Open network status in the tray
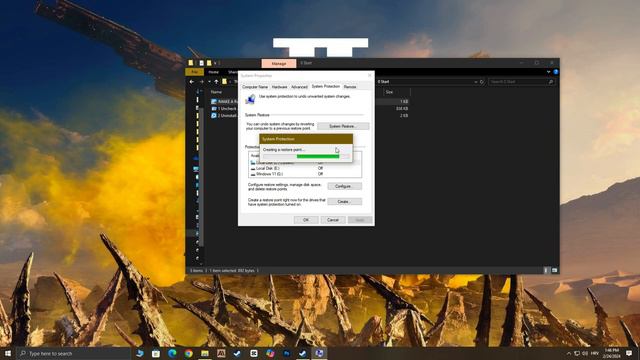Viewport: 640px width, 360px height. [x=577, y=353]
